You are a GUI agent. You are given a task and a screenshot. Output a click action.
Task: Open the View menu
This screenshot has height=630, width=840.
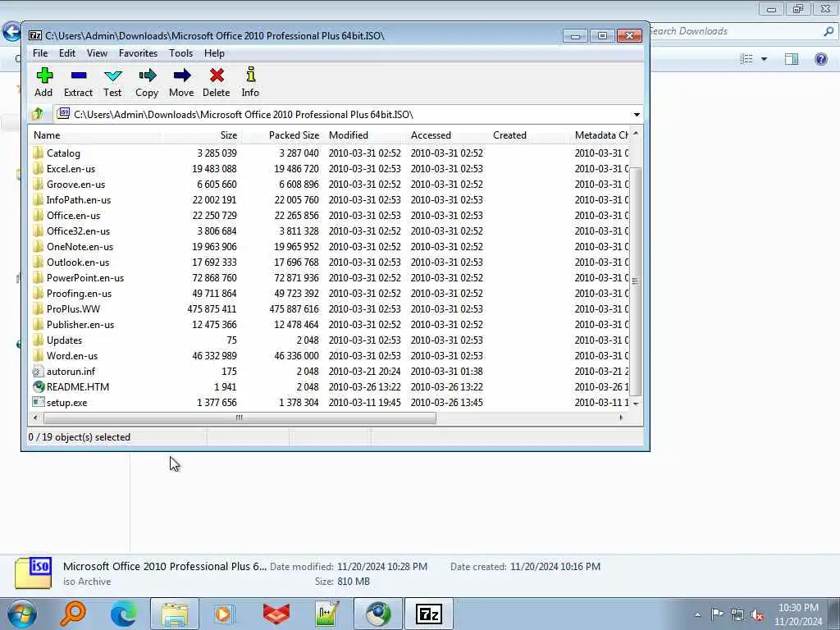pos(97,53)
